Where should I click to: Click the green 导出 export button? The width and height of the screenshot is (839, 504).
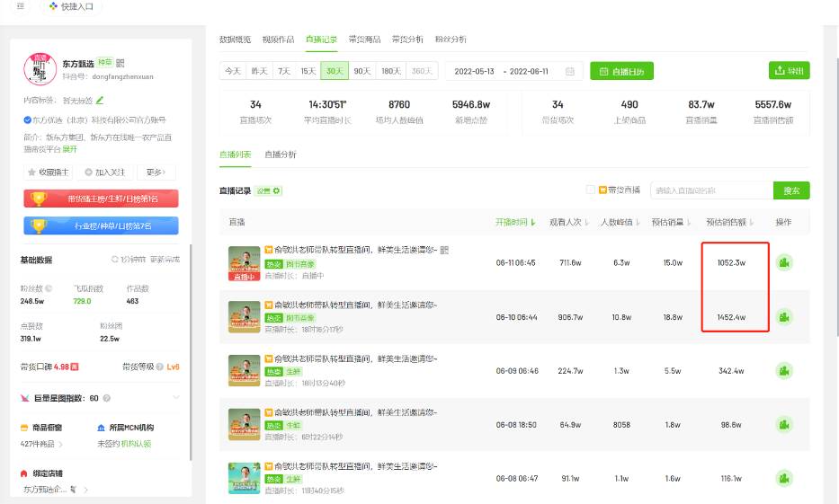click(789, 71)
